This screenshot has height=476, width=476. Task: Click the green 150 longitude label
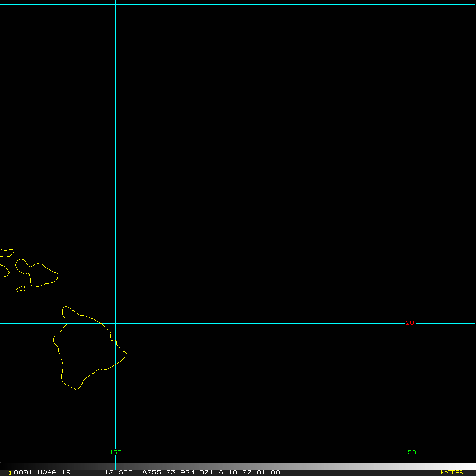[x=410, y=452]
